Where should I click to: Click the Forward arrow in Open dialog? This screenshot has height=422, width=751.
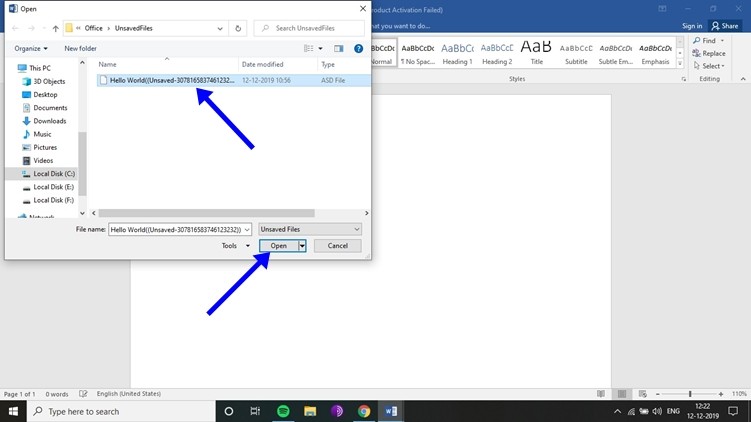click(31, 28)
